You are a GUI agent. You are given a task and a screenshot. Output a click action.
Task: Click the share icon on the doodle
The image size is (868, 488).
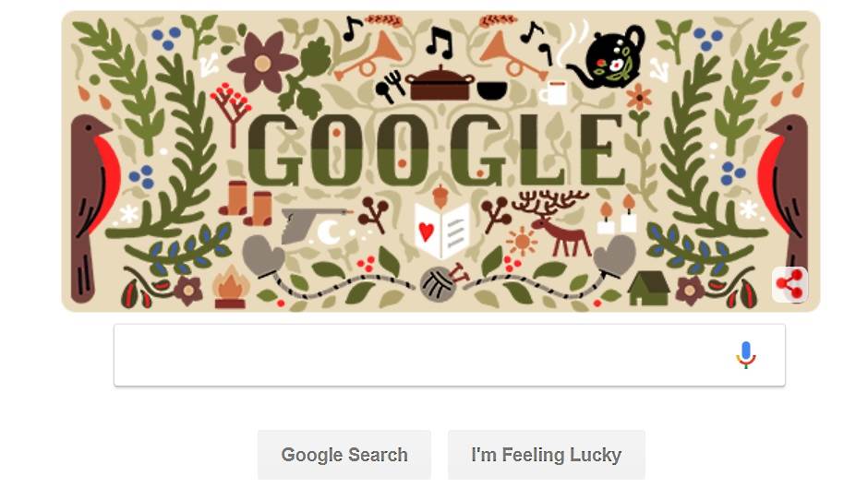coord(790,284)
